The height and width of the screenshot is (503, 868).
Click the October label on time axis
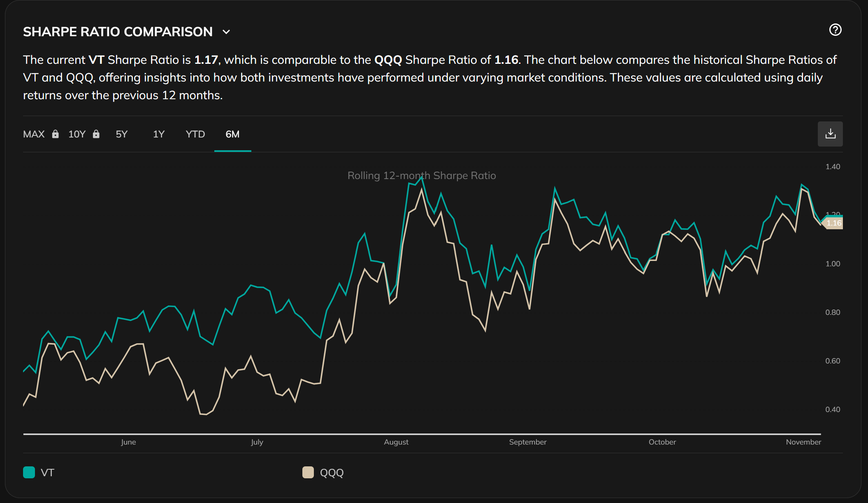(662, 442)
